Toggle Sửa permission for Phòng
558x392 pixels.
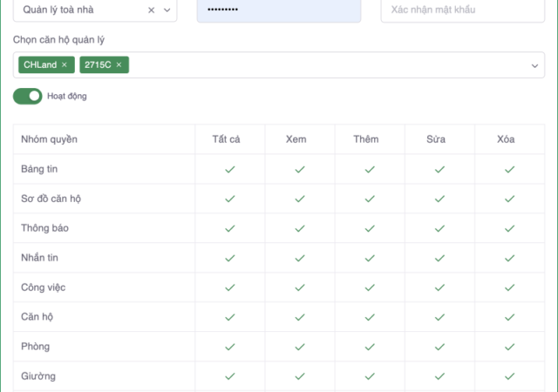point(439,347)
